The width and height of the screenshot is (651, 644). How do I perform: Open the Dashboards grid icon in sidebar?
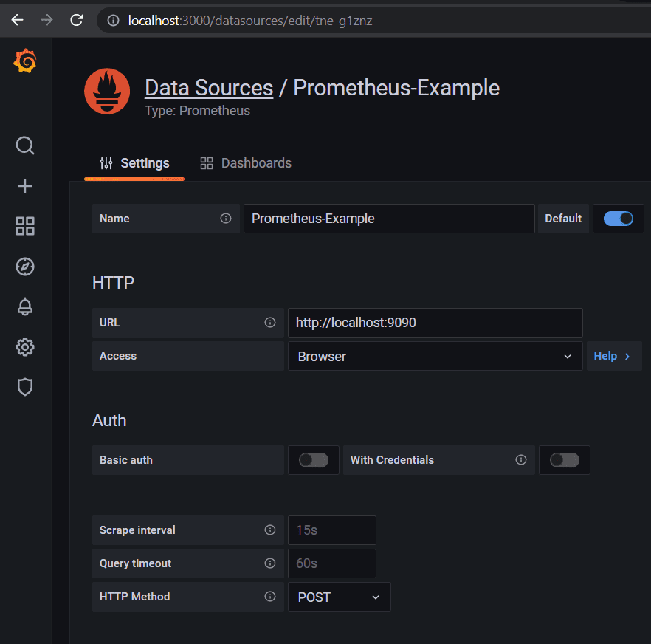[x=25, y=226]
